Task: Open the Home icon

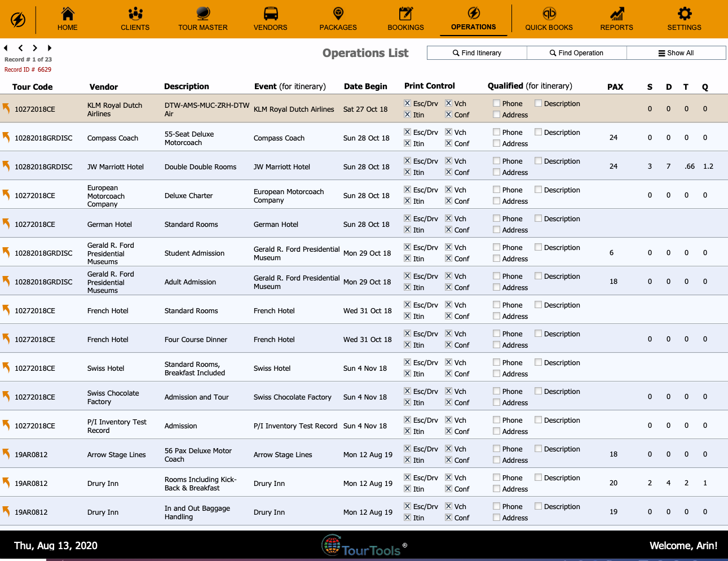Action: (x=68, y=14)
